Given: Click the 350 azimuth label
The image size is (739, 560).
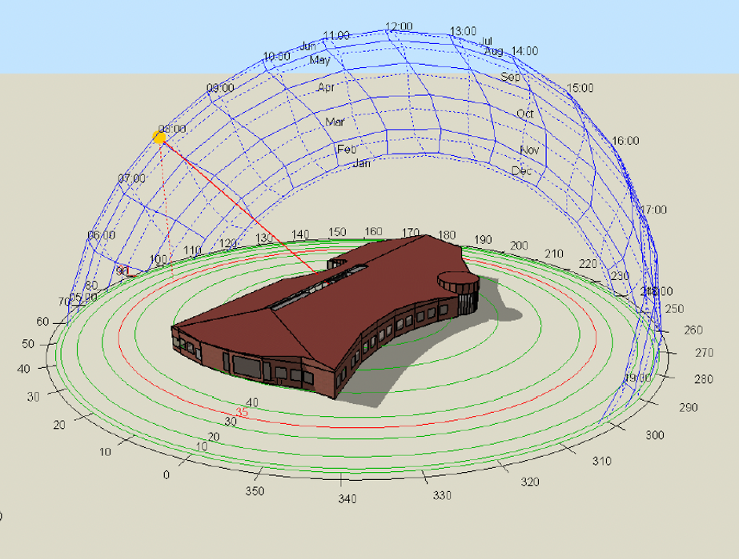Looking at the screenshot, I should (255, 491).
